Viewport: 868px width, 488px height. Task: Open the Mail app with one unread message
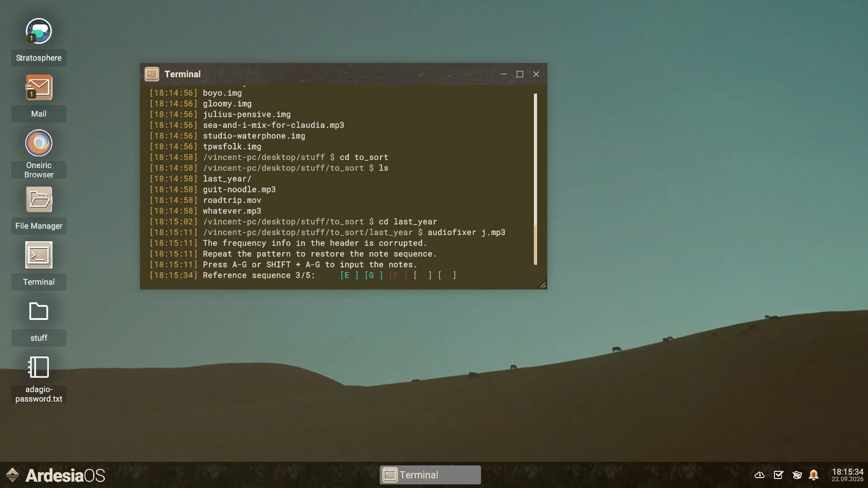pos(38,87)
